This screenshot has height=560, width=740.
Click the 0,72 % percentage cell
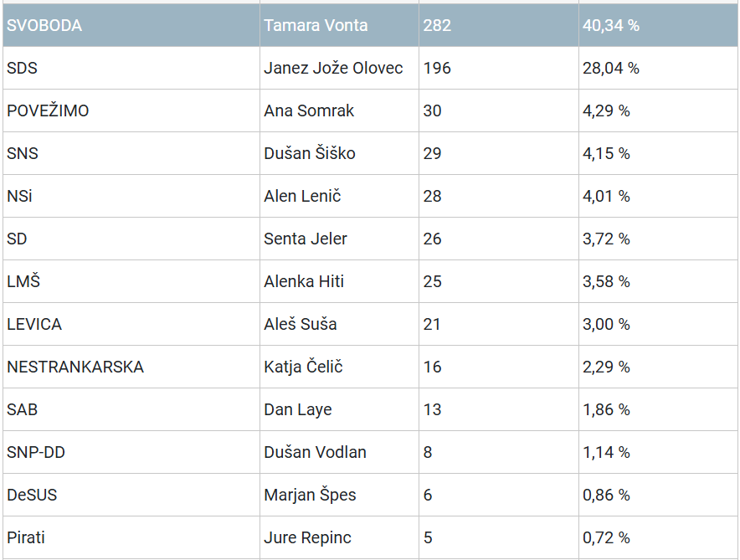[606, 537]
